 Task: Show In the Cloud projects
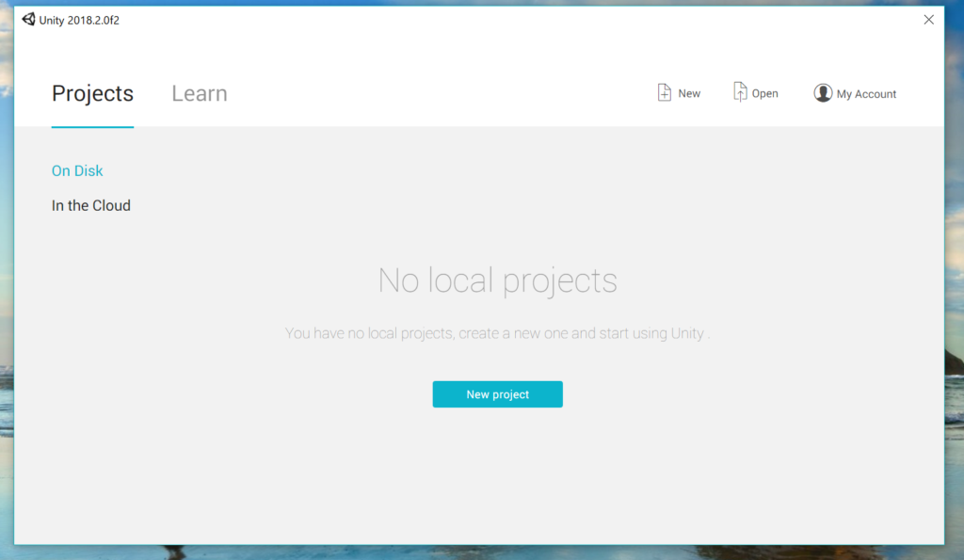coord(90,206)
